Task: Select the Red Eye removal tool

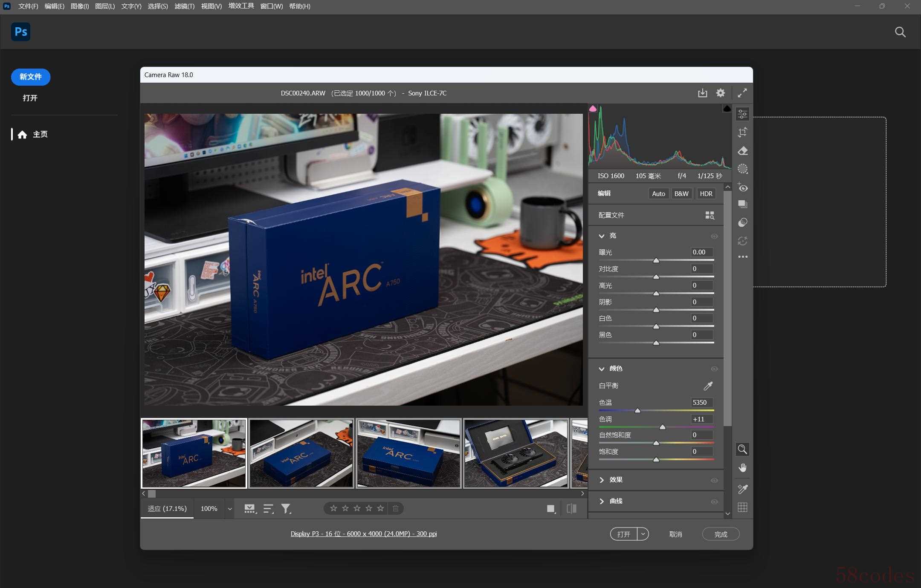Action: coord(742,187)
